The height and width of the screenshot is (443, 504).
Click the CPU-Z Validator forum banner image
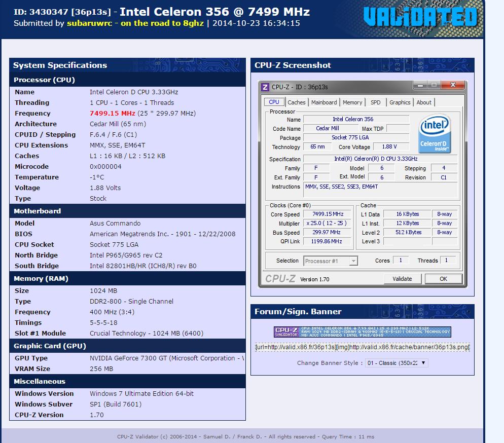click(362, 332)
